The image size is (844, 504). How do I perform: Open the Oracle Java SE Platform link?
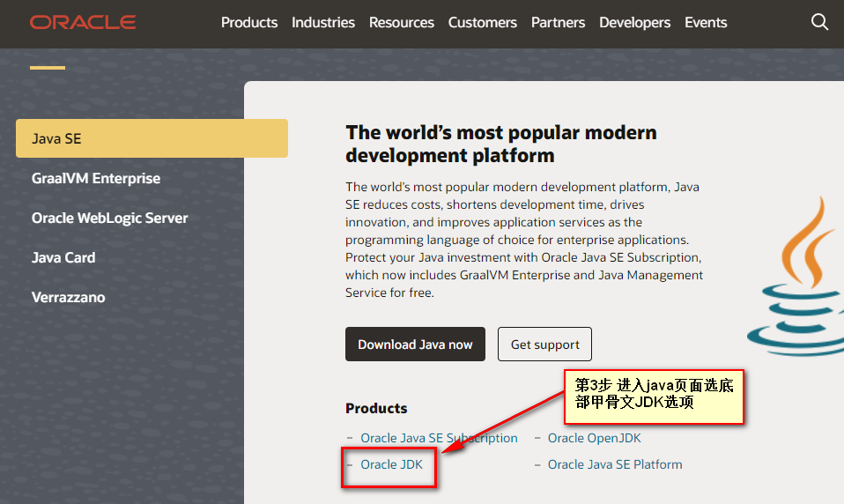point(615,464)
